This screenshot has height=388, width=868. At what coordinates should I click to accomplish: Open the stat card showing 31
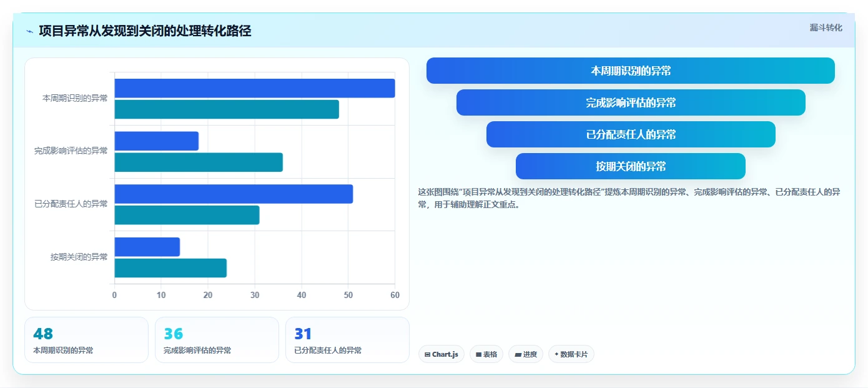coord(347,340)
